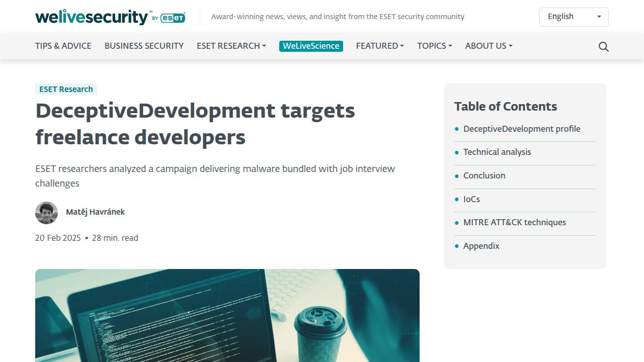Open author link Matěj Havránek
This screenshot has width=644, height=362.
pyautogui.click(x=95, y=212)
